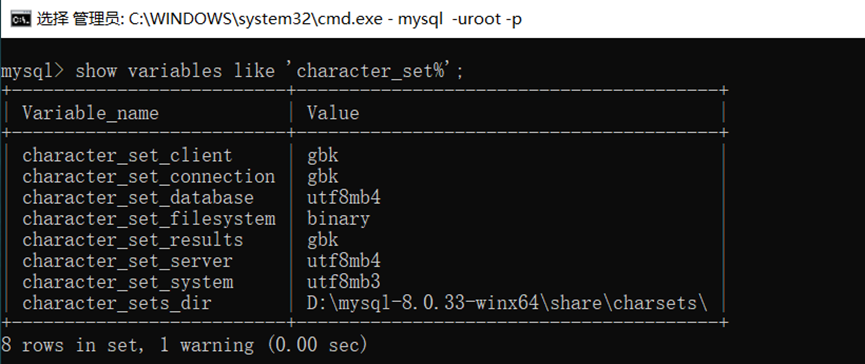Click the cmd.exe icon in title bar
Screen dimensions: 865x364
coord(21,20)
